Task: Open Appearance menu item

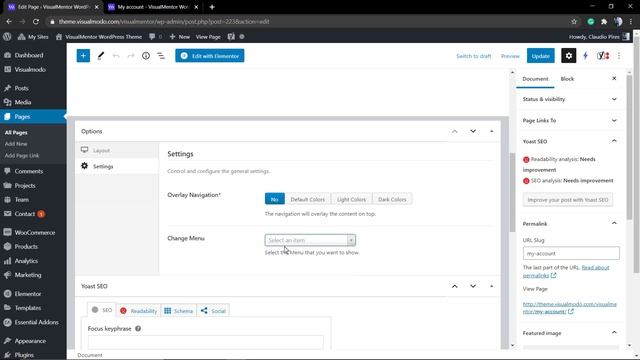Action: click(30, 341)
